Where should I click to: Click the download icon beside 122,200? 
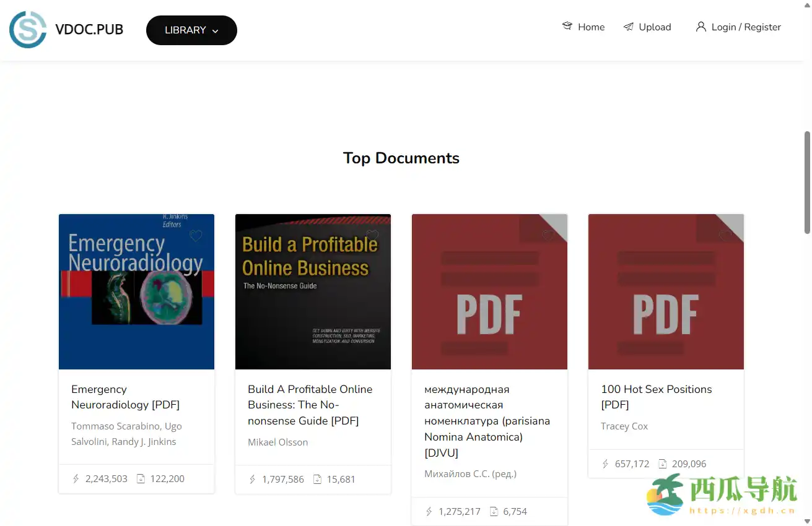click(x=141, y=478)
